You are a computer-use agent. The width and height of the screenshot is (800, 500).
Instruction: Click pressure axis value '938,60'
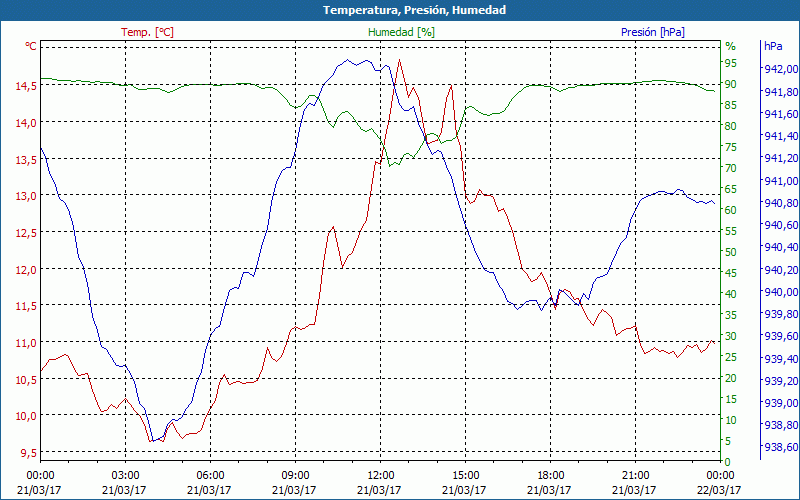click(781, 447)
